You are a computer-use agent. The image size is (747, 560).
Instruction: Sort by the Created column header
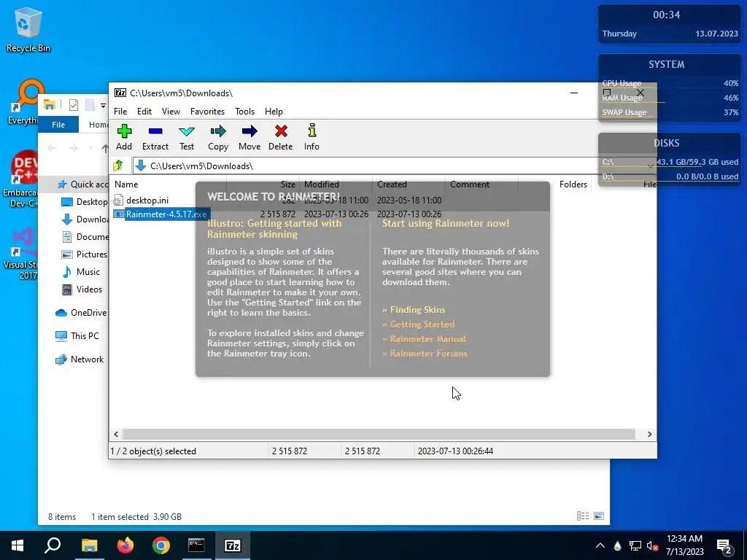point(409,184)
